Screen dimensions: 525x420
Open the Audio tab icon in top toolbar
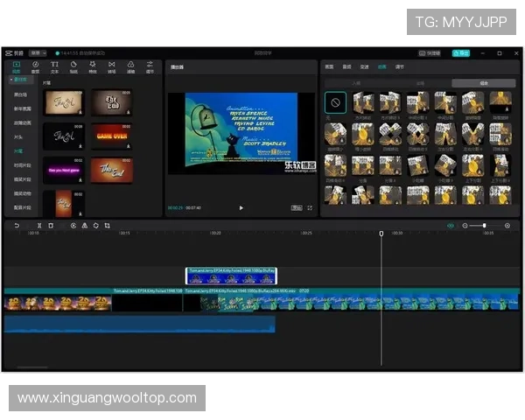pos(36,66)
